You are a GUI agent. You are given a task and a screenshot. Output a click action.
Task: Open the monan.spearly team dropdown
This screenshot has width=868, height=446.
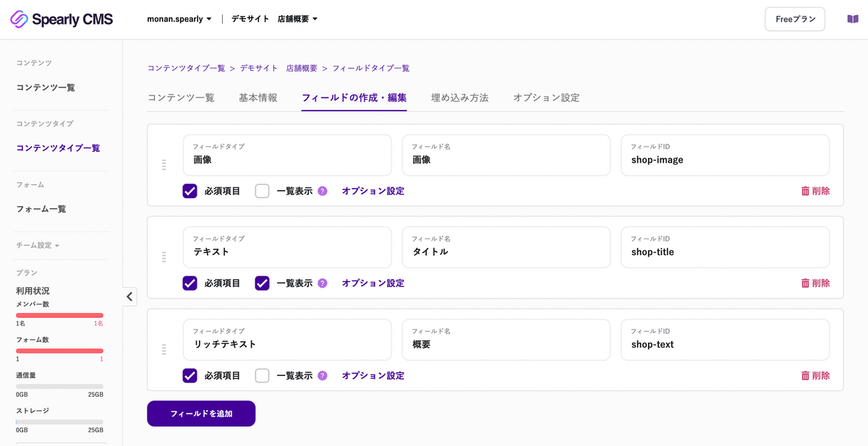179,20
